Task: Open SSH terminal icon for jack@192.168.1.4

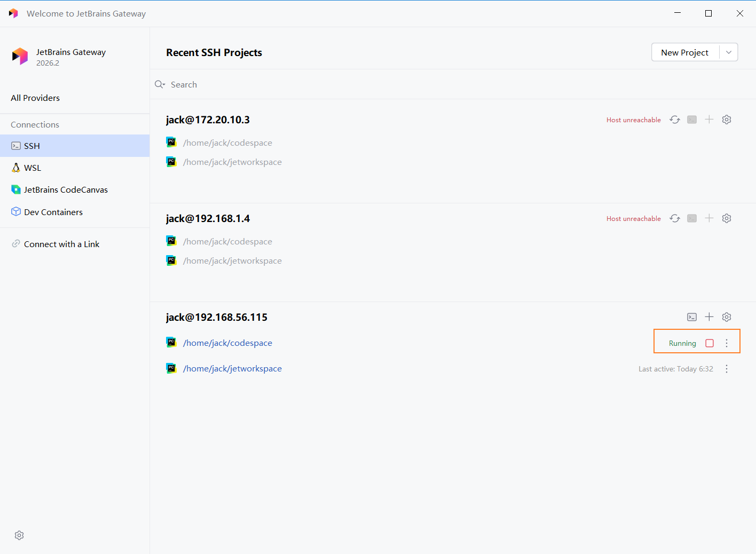Action: 692,218
